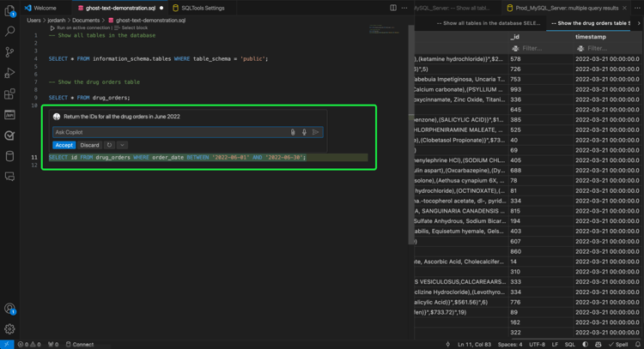Click the microphone icon in Ask Copilot
644x349 pixels.
pos(304,132)
